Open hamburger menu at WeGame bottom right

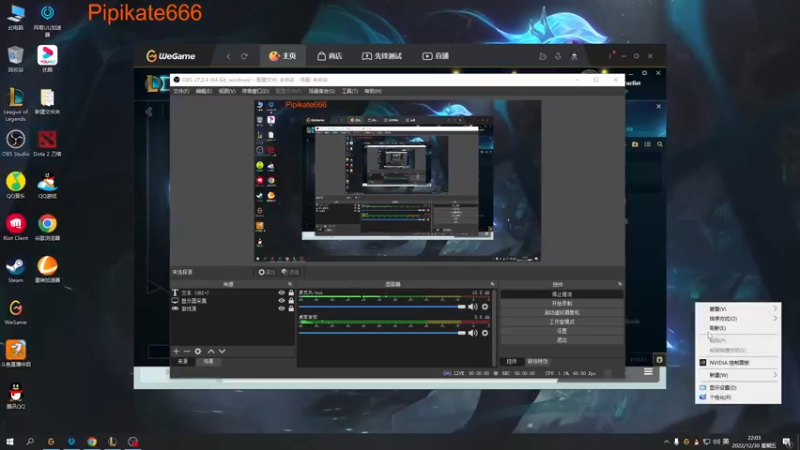coord(648,372)
